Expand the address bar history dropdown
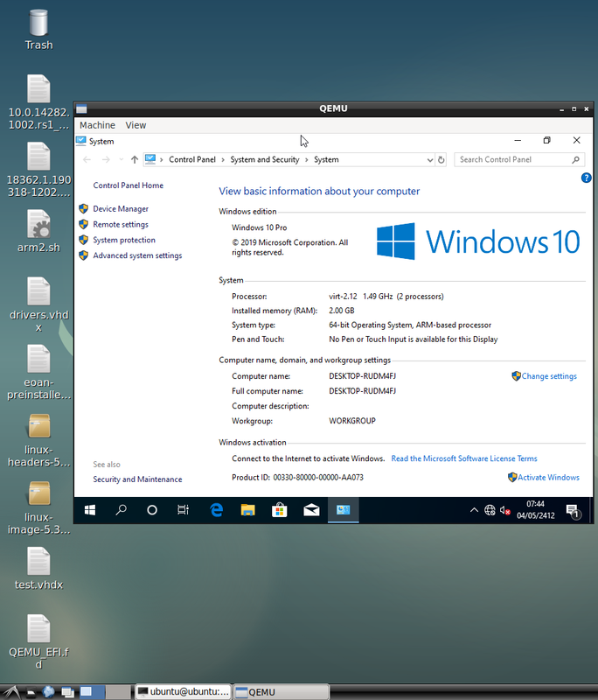598x700 pixels. (x=429, y=160)
